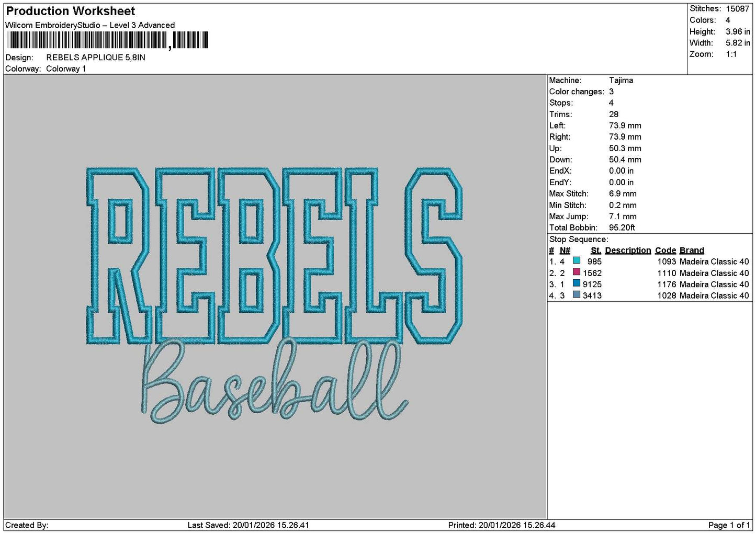Click the Width value 5.82 in
Viewport: 756px width, 534px height.
point(738,43)
